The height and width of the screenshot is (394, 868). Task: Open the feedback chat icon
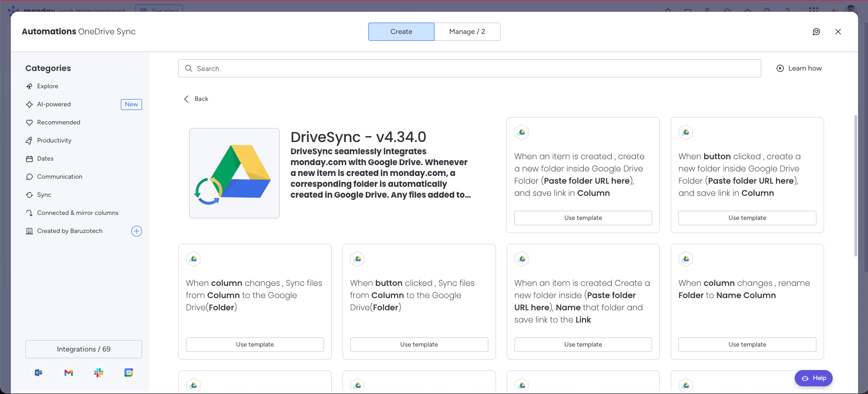(816, 32)
